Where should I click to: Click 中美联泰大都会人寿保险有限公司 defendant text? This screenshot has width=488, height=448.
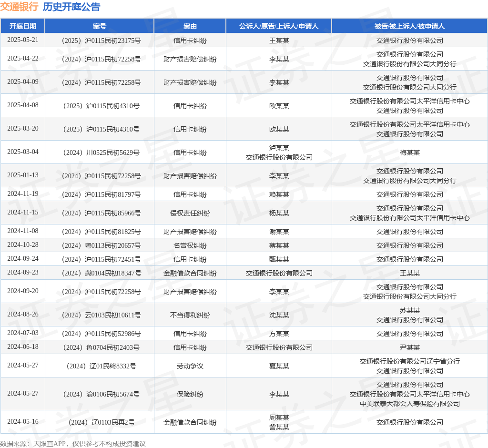tap(409, 404)
